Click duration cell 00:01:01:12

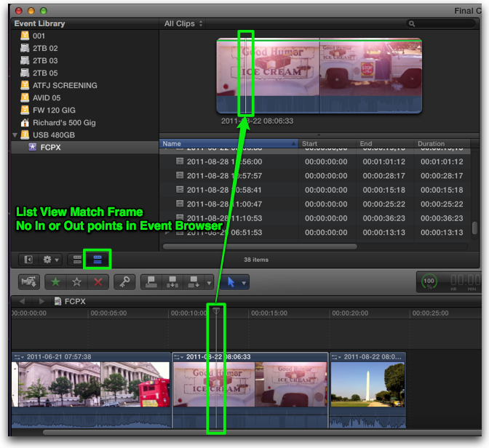(442, 161)
